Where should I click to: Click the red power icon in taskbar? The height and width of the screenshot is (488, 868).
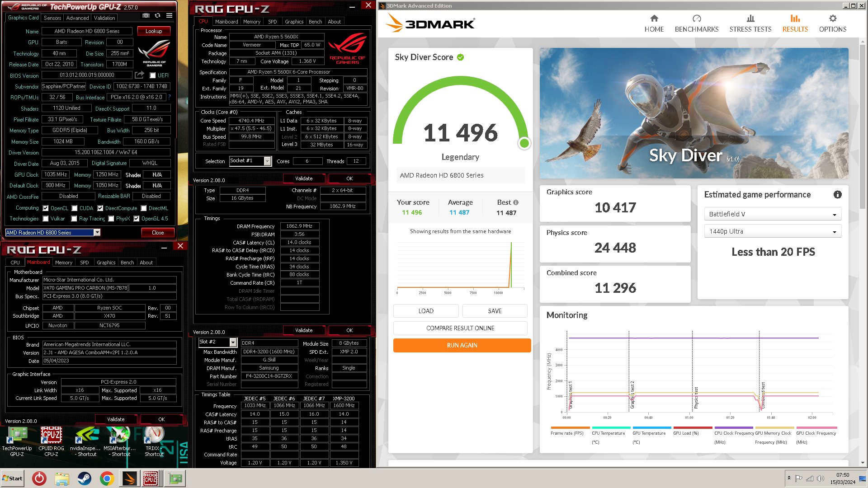39,478
